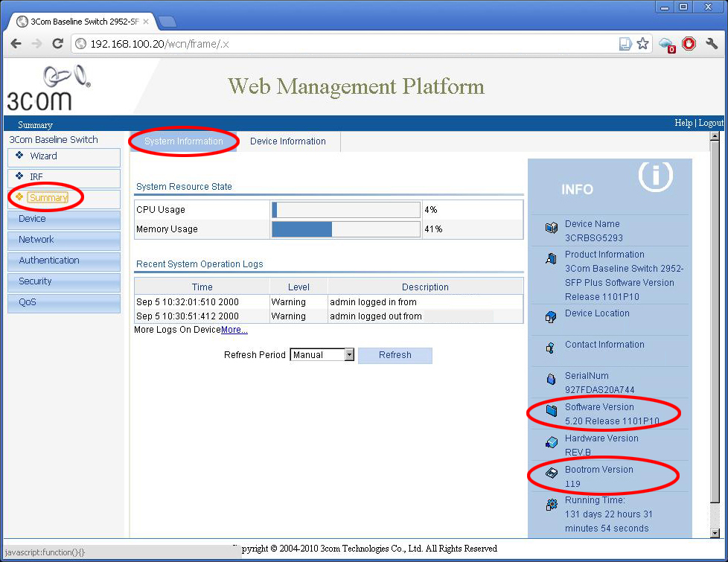
Task: Expand the QoS menu section
Action: [x=64, y=303]
